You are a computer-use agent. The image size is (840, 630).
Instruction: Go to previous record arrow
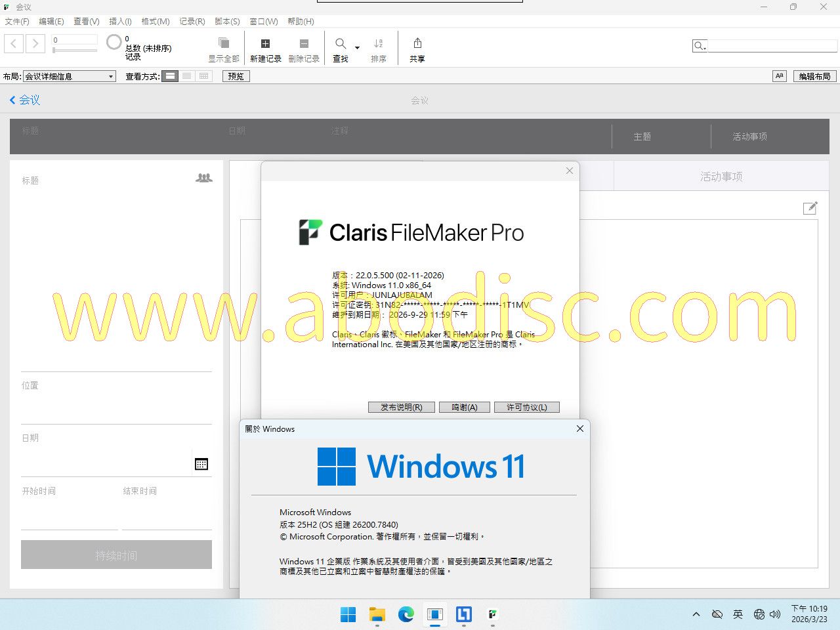click(14, 44)
